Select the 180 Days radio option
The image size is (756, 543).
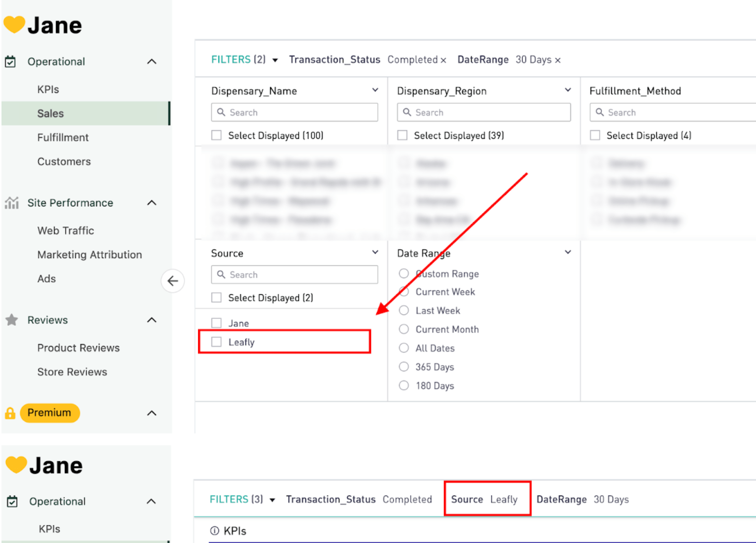pyautogui.click(x=404, y=386)
